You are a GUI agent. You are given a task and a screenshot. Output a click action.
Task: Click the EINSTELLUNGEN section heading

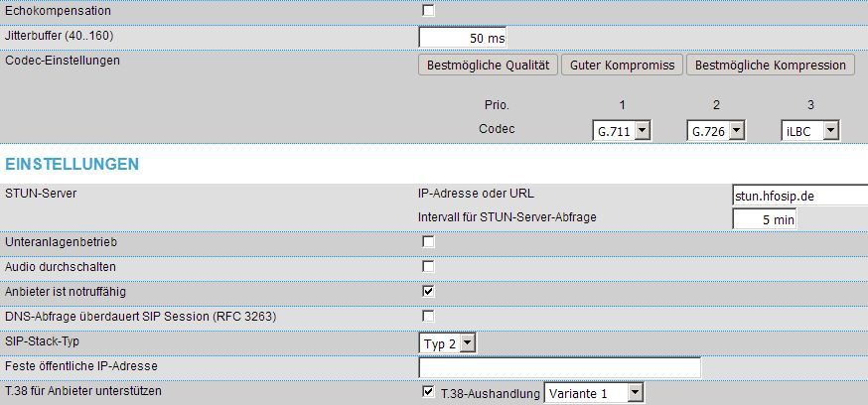point(72,164)
